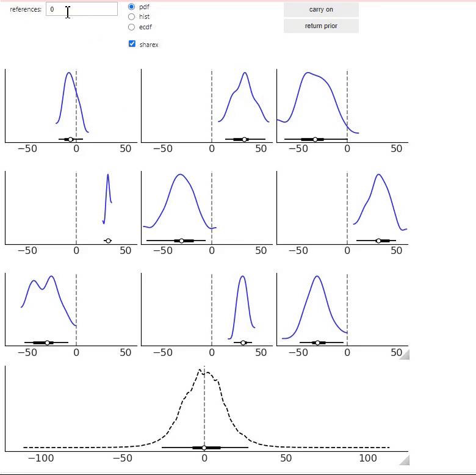
Task: Click the '100' axis tick on prior plot
Action: click(368, 458)
